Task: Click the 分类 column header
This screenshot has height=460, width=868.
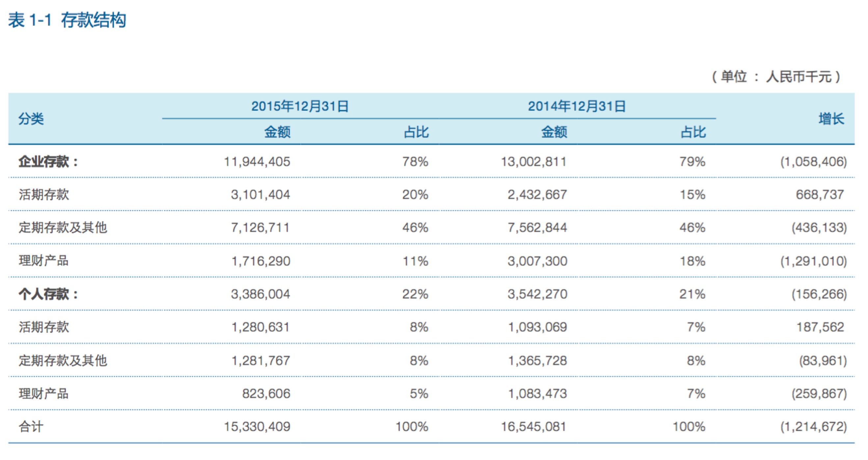Action: (31, 119)
